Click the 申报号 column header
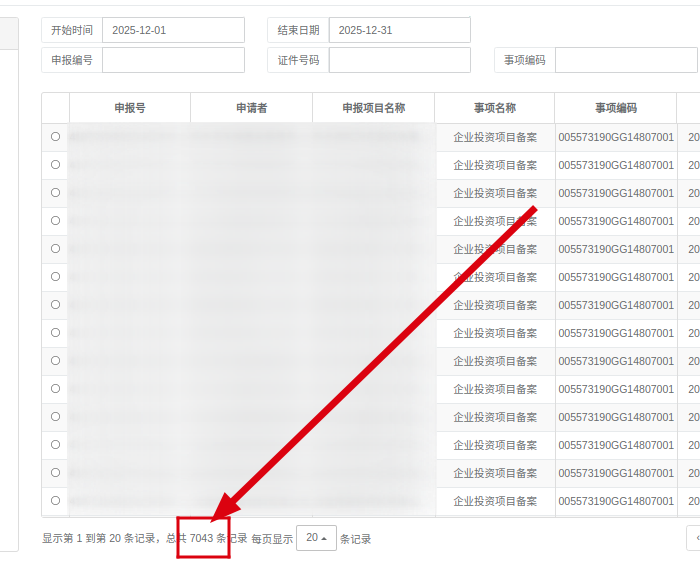Viewport: 700px width, 580px height. point(129,108)
